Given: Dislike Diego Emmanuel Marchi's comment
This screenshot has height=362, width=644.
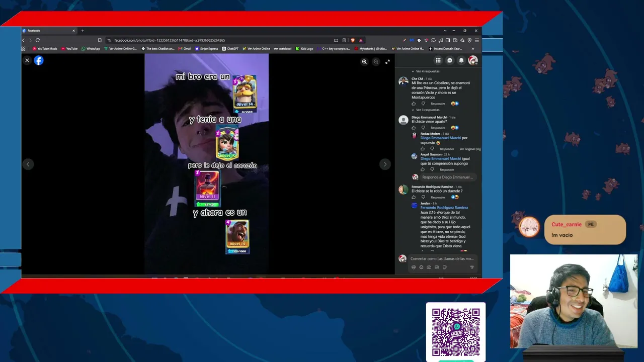Looking at the screenshot, I should pyautogui.click(x=423, y=128).
